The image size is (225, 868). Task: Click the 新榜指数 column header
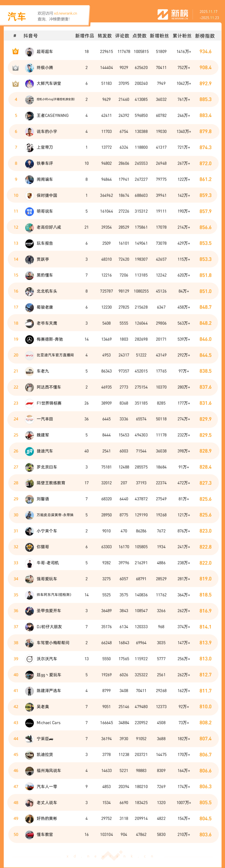tap(205, 36)
